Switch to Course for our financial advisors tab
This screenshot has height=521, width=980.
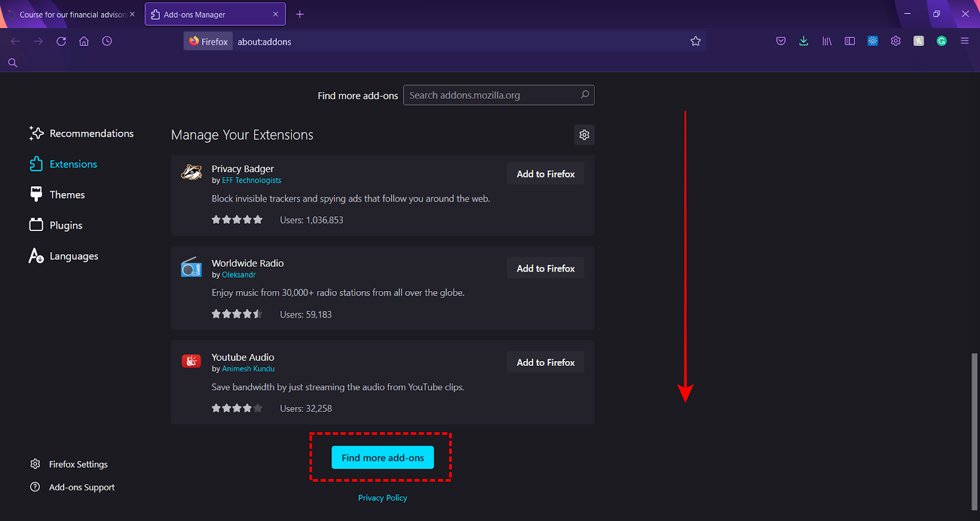point(72,14)
